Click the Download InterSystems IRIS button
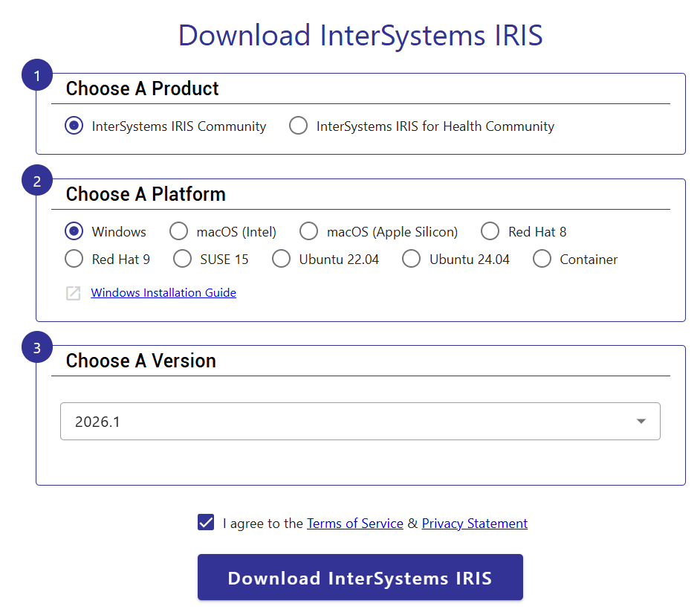This screenshot has width=700, height=615. (360, 578)
